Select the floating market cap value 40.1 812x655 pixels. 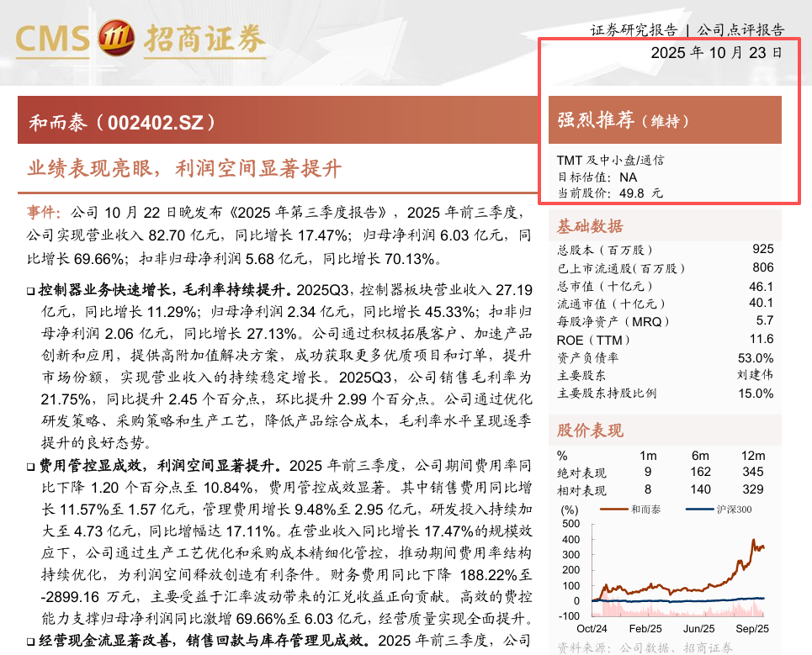(x=761, y=303)
